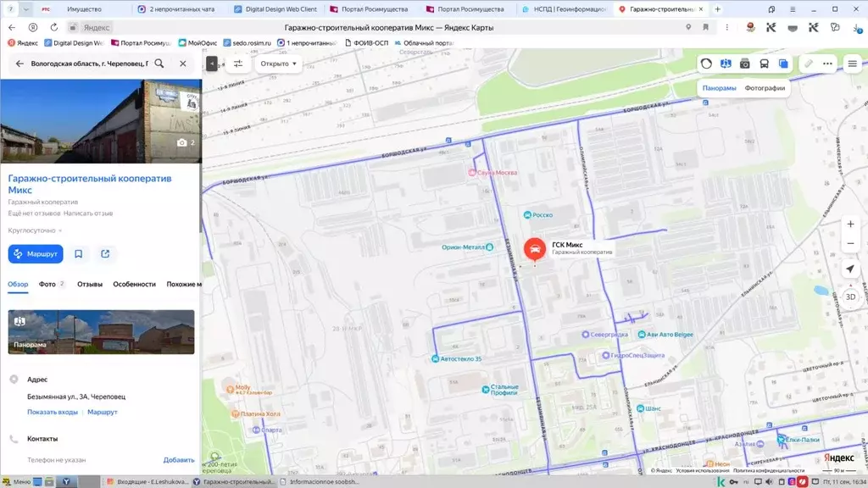Expand Круглосуточно working hours
Image resolution: width=868 pixels, height=488 pixels.
pyautogui.click(x=35, y=230)
